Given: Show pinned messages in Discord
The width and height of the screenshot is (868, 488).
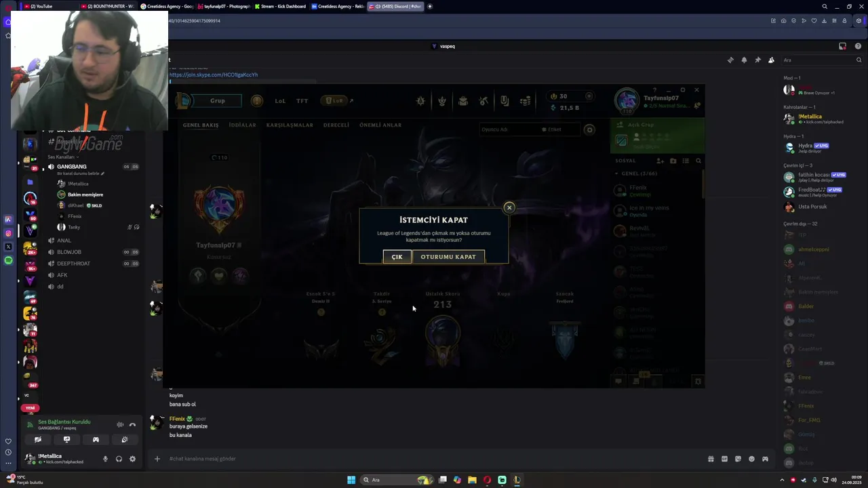Looking at the screenshot, I should click(x=757, y=60).
